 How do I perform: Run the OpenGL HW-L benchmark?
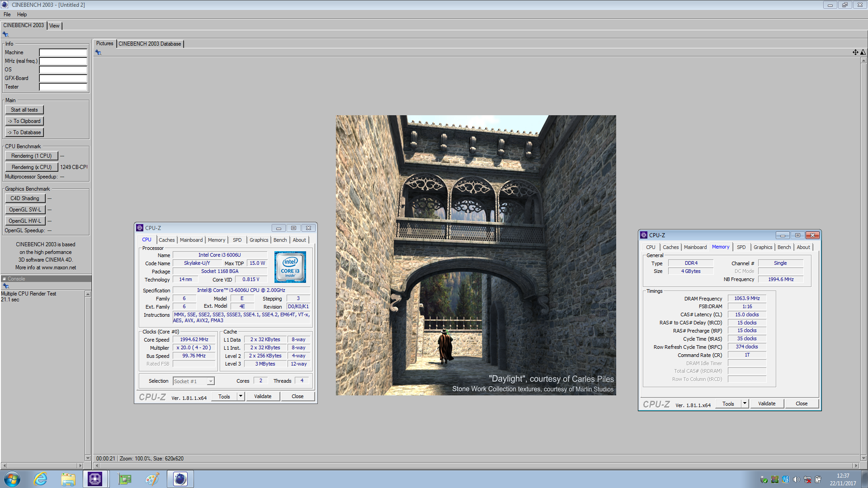(x=25, y=221)
